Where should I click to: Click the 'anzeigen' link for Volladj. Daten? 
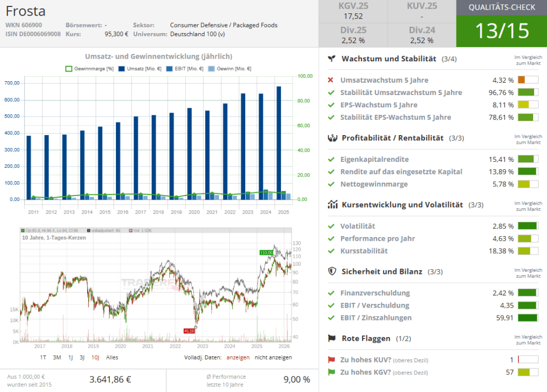click(x=238, y=357)
